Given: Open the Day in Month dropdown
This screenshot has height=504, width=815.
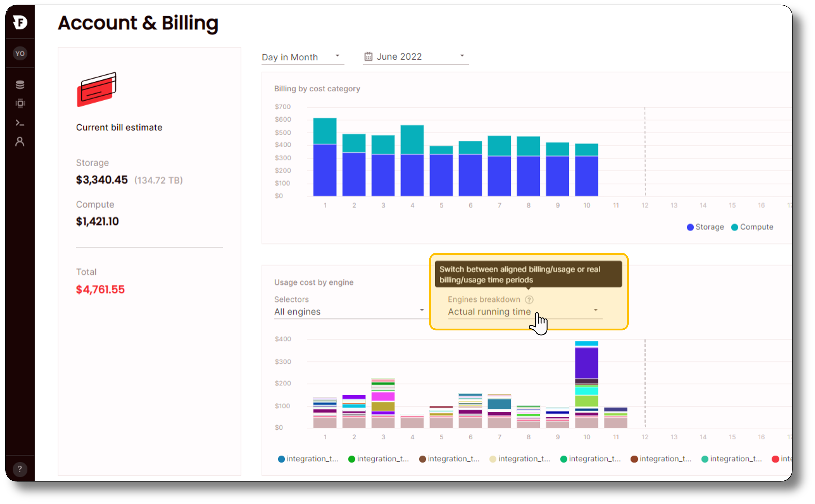Looking at the screenshot, I should tap(302, 57).
